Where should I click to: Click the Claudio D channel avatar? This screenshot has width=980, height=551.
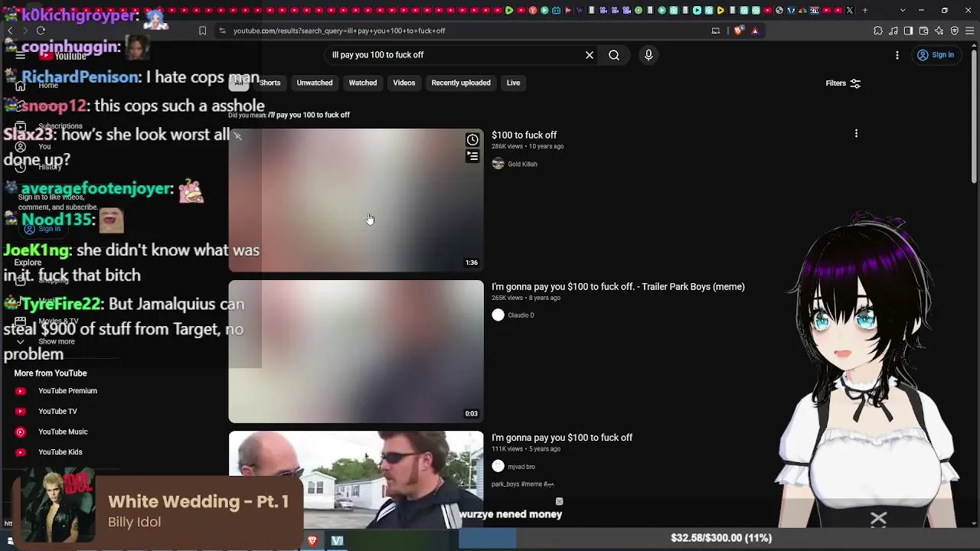tap(498, 315)
